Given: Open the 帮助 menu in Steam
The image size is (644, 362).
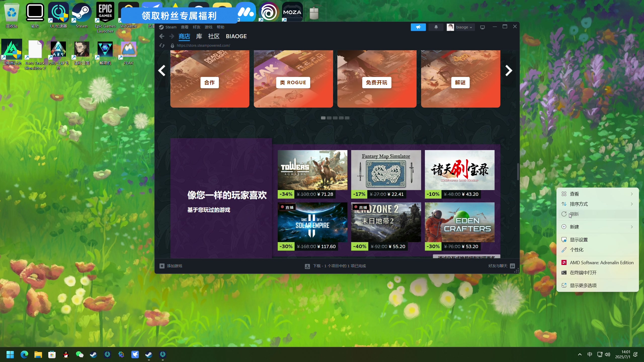Looking at the screenshot, I should click(x=220, y=27).
